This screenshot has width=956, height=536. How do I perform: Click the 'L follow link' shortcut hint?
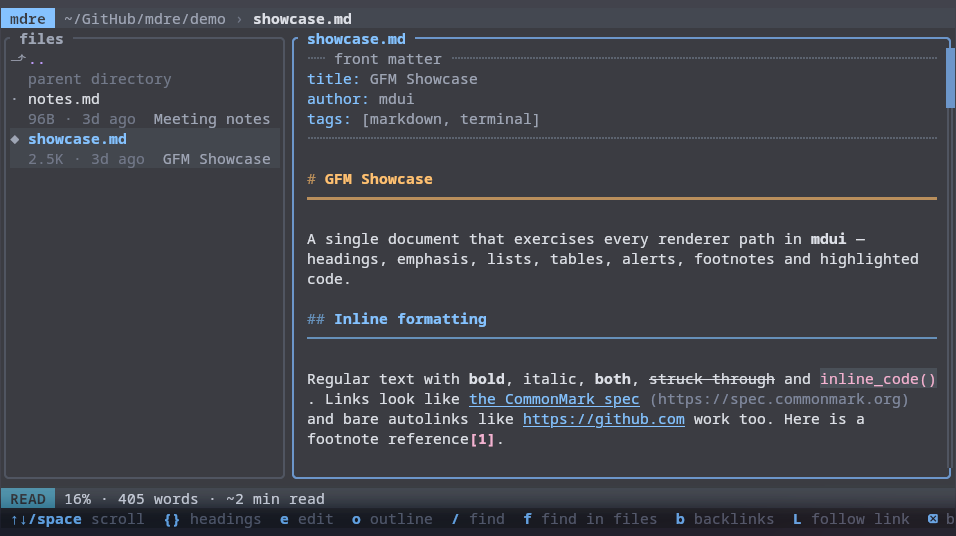click(851, 519)
